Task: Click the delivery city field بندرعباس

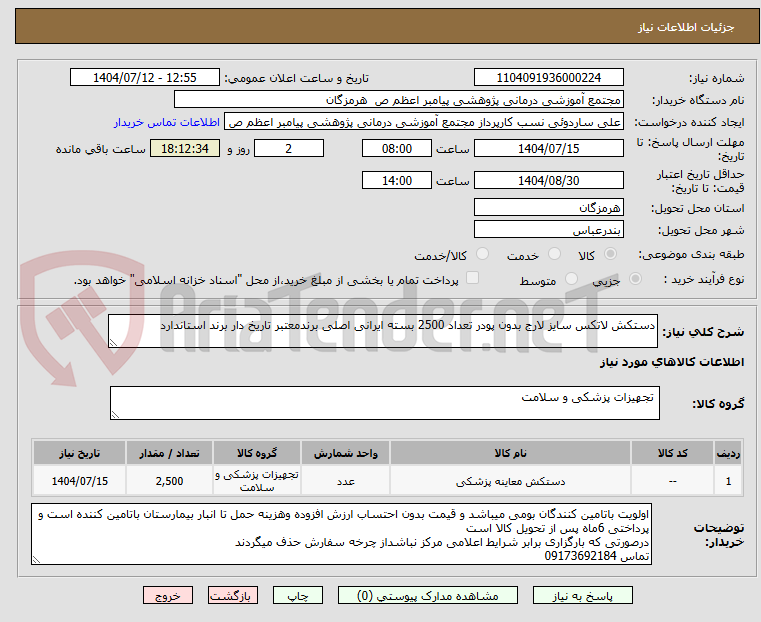Action: pyautogui.click(x=548, y=229)
